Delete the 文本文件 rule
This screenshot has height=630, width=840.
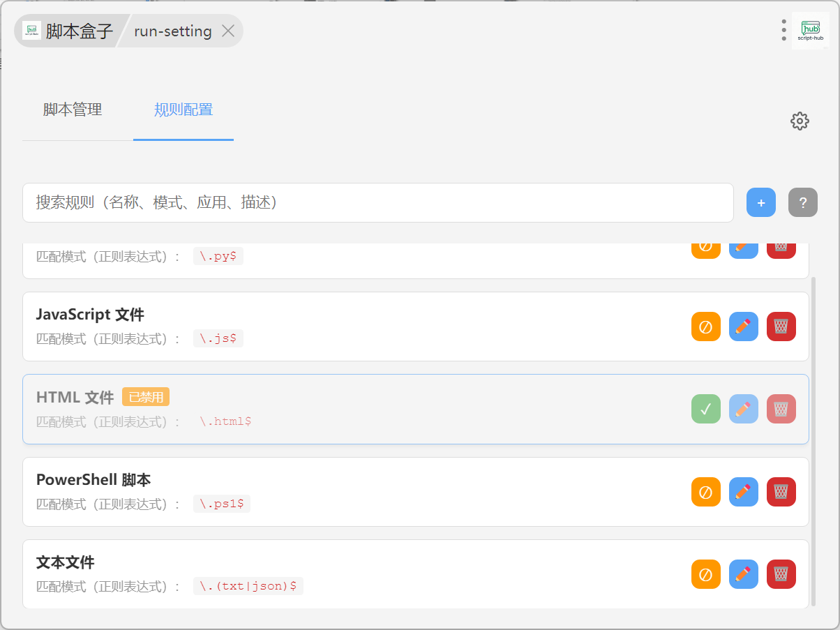(x=781, y=574)
